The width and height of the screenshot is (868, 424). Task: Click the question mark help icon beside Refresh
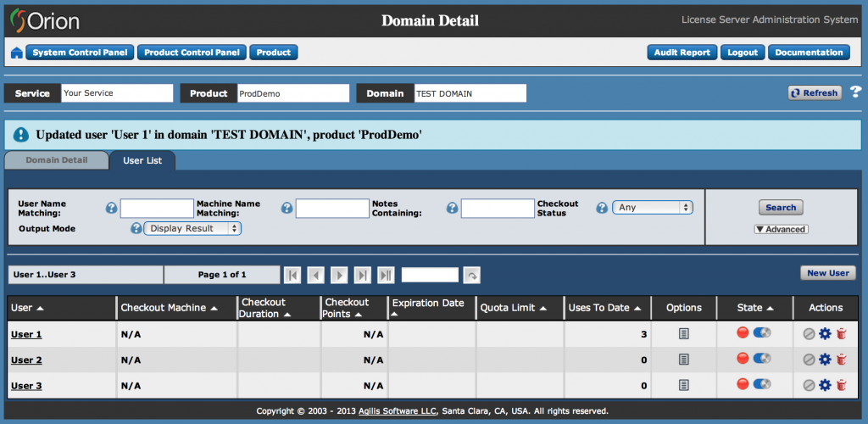pos(855,92)
